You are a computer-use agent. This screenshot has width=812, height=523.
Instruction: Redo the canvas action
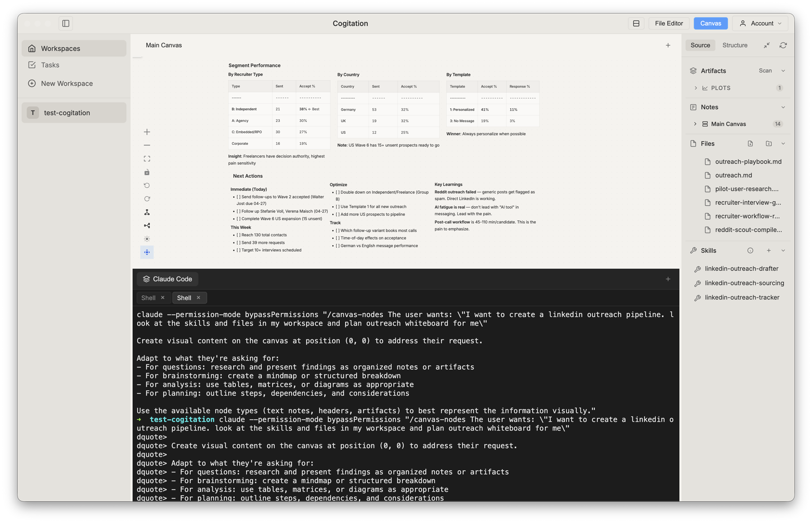pyautogui.click(x=147, y=199)
